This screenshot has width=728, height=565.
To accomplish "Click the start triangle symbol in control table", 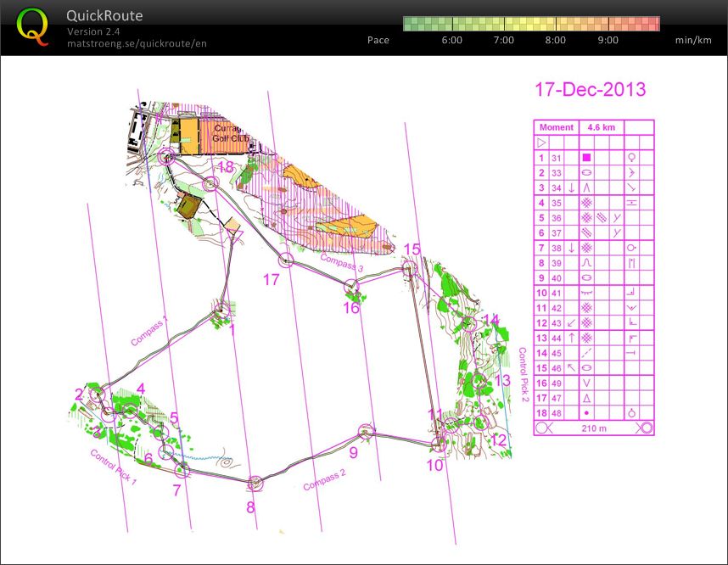I will pyautogui.click(x=541, y=142).
